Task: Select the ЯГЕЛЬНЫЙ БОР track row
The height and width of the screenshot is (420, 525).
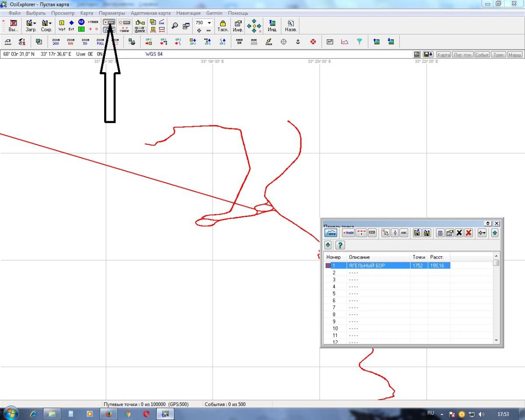Action: click(367, 266)
